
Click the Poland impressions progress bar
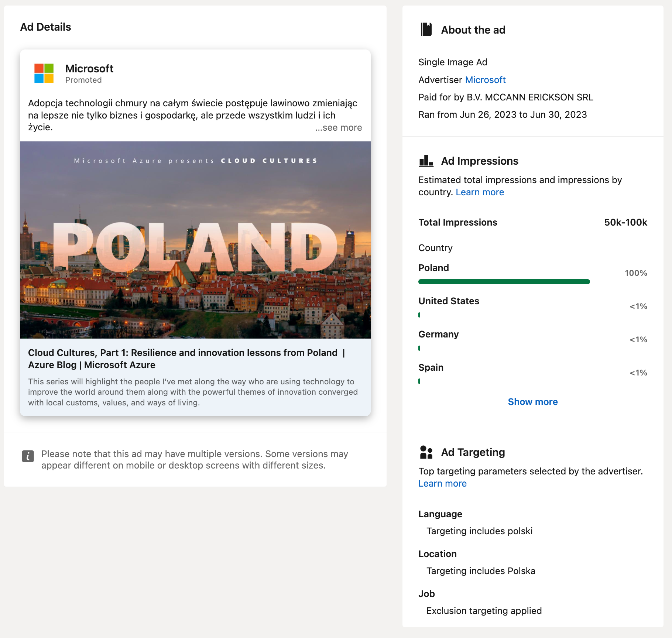point(504,282)
